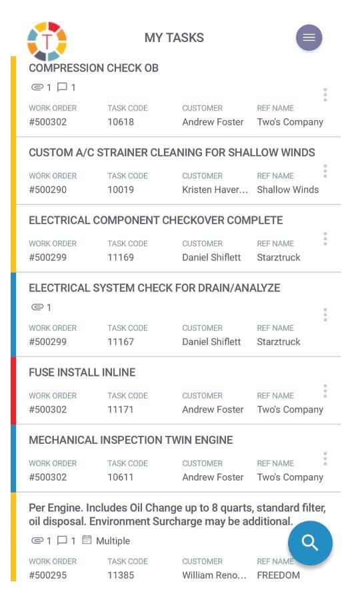Select Electrical Component Checkover Complete title
The height and width of the screenshot is (602, 364).
(x=156, y=220)
